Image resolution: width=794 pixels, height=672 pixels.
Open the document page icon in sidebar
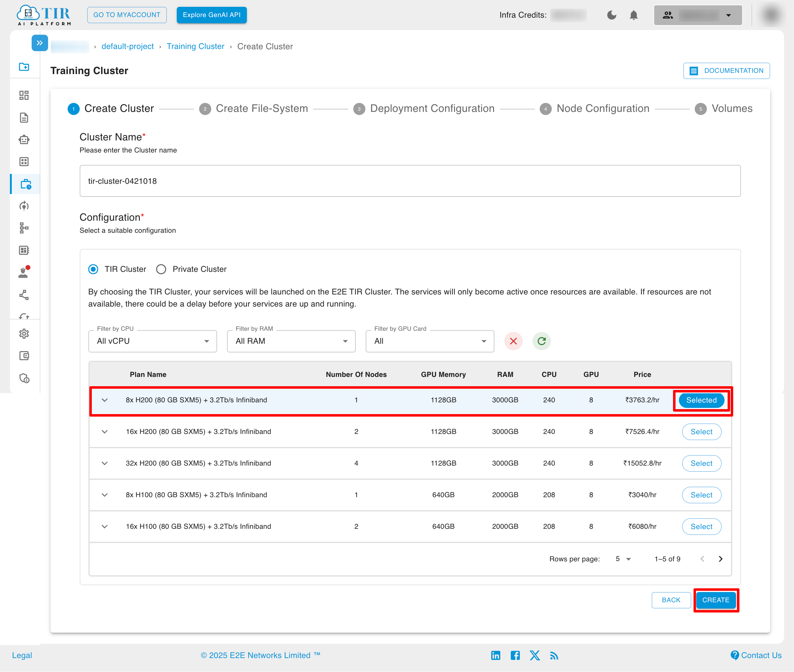24,118
